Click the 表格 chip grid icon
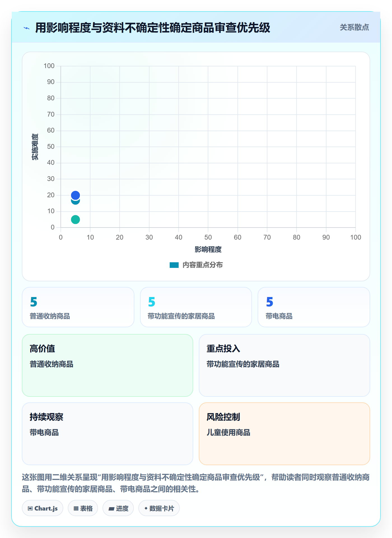Screen dimensions: 392x538 76,509
